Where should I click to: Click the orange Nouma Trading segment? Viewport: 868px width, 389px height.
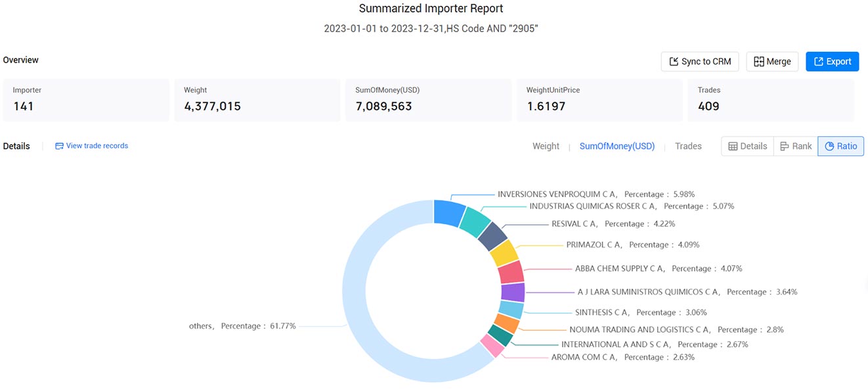[506, 323]
